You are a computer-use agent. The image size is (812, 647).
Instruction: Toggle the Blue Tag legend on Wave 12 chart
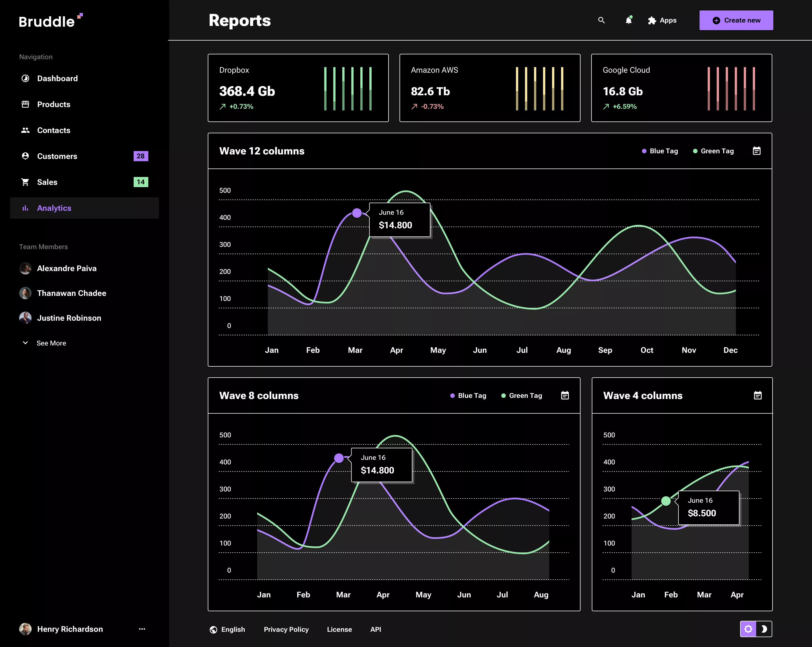(x=659, y=150)
